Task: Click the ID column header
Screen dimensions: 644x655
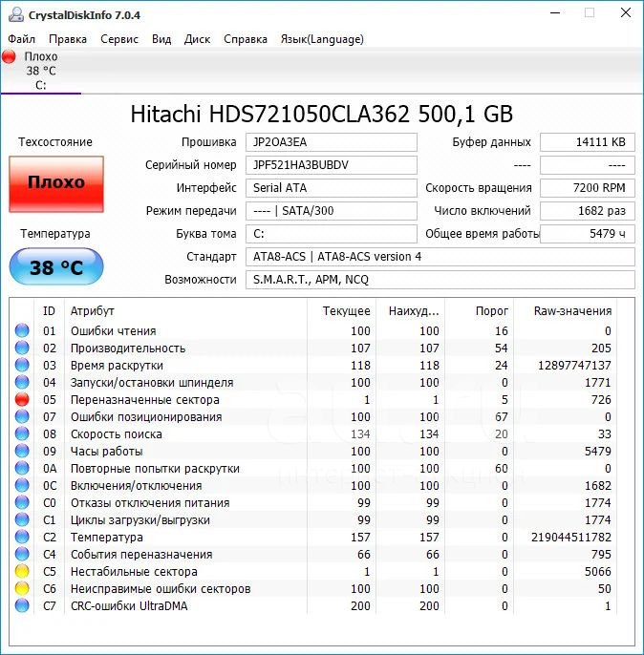Action: tap(49, 311)
